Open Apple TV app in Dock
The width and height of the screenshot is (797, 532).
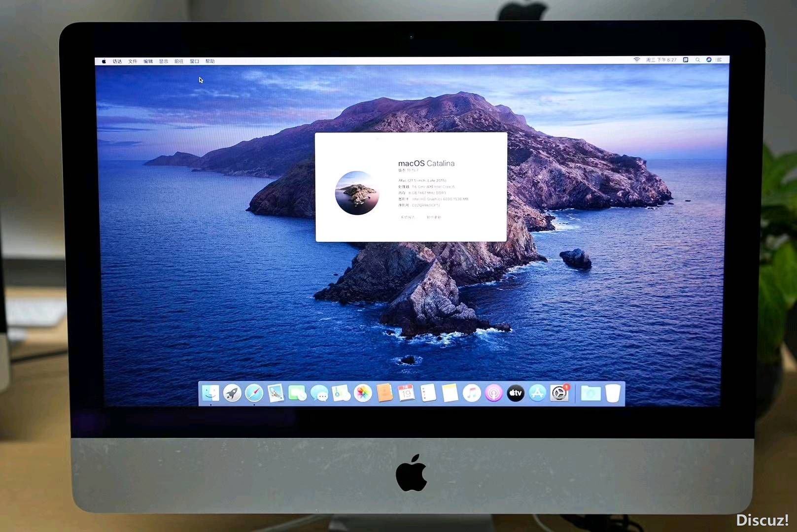(x=516, y=393)
